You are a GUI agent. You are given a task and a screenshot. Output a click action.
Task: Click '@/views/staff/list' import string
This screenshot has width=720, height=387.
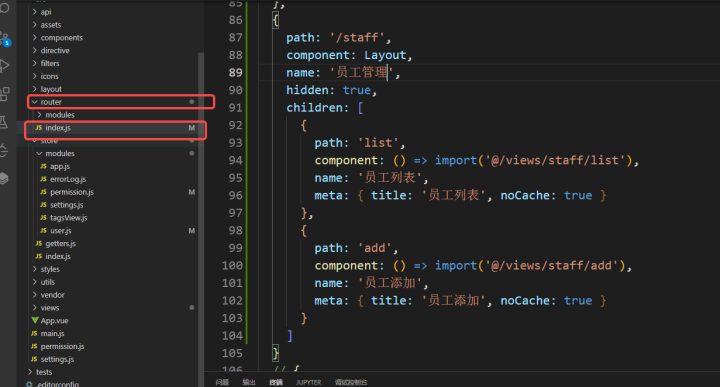(555, 160)
